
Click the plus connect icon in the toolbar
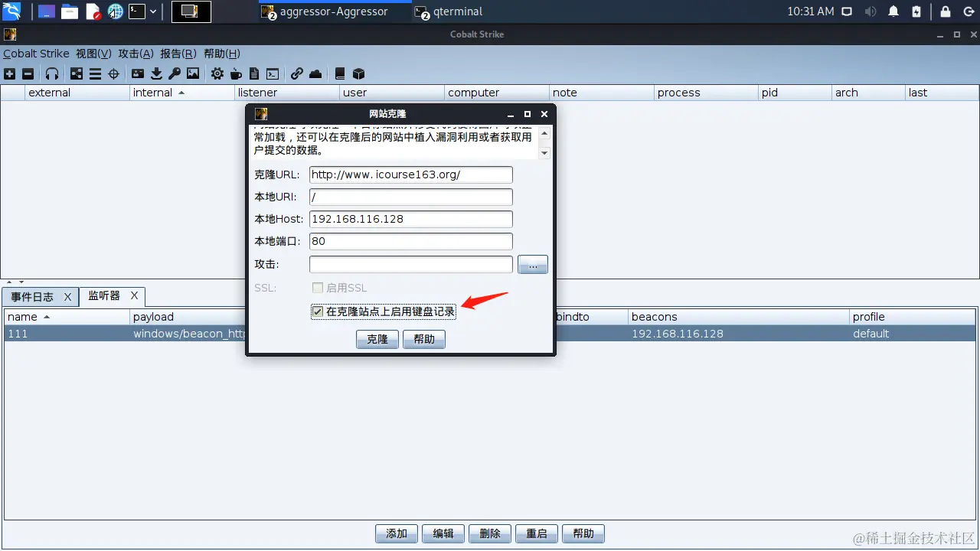(x=9, y=74)
